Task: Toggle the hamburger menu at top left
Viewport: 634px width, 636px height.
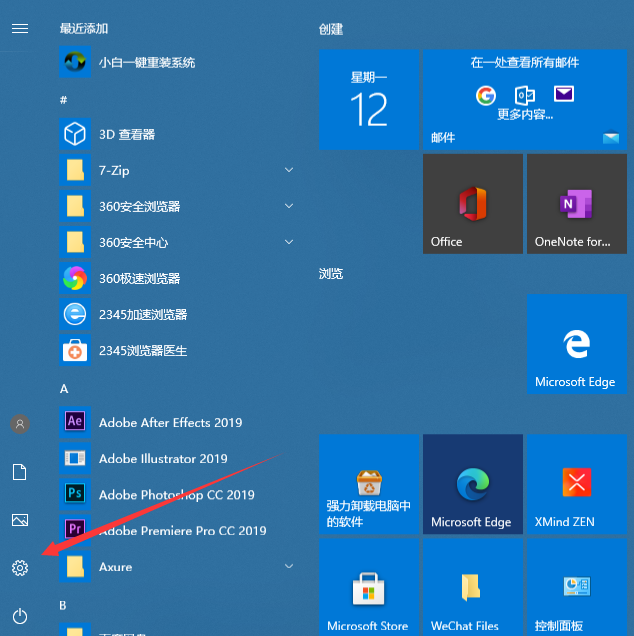Action: [x=20, y=29]
